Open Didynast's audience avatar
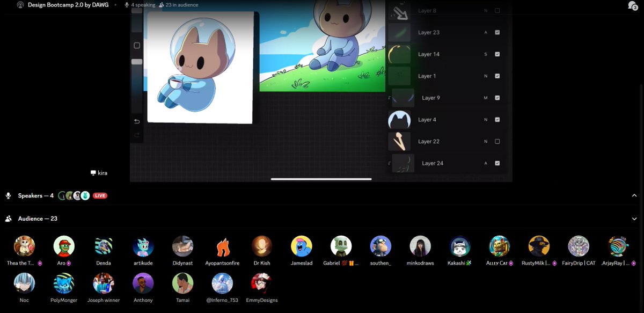 (182, 246)
